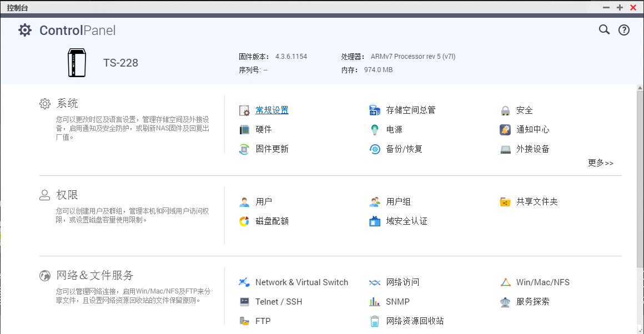The width and height of the screenshot is (644, 334).
Task: Click the 硬件 hardware icon
Action: (x=244, y=130)
